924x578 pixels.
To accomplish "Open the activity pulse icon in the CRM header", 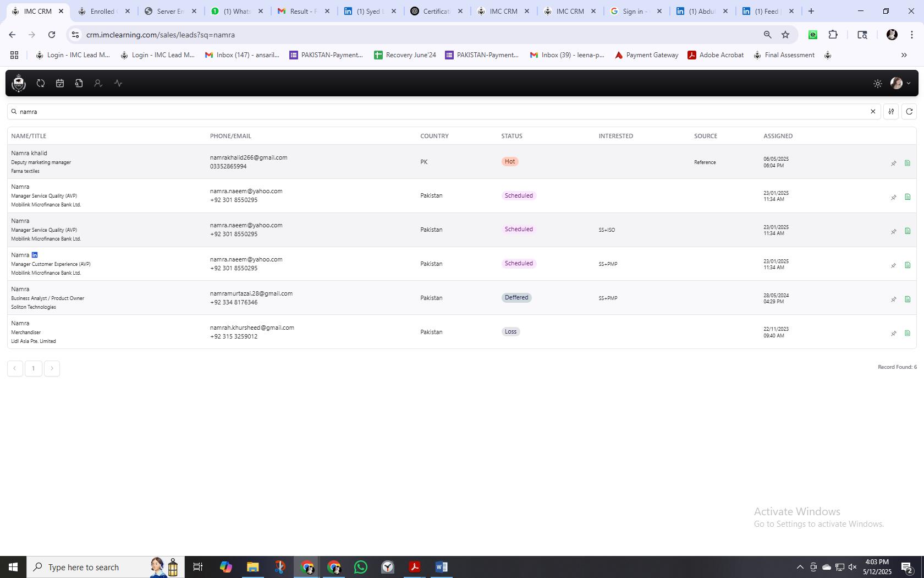I will click(x=118, y=83).
